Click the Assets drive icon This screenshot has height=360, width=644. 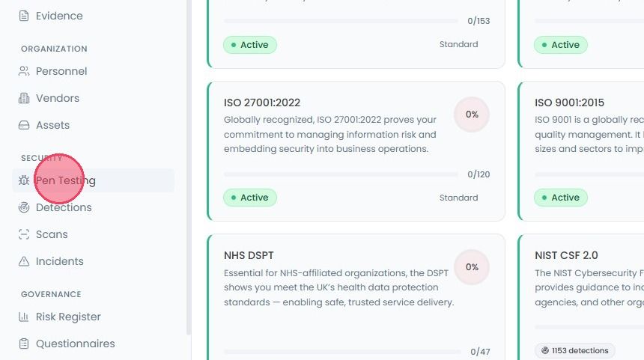(24, 125)
